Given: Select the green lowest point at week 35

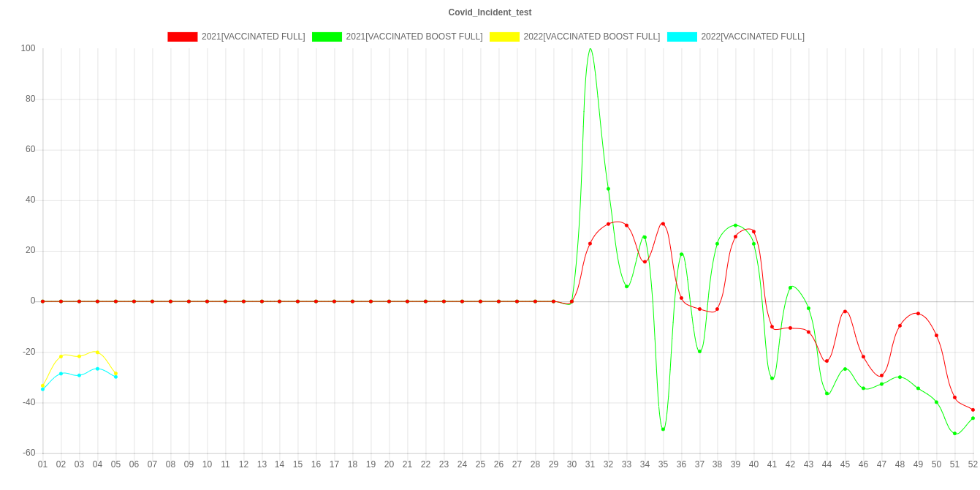Looking at the screenshot, I should (x=663, y=429).
